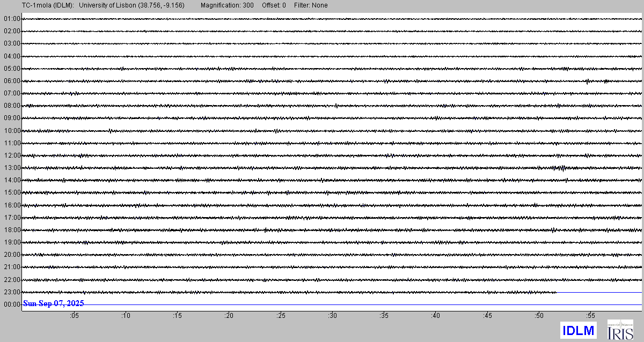Select the 01:00 hour row label

[11, 19]
